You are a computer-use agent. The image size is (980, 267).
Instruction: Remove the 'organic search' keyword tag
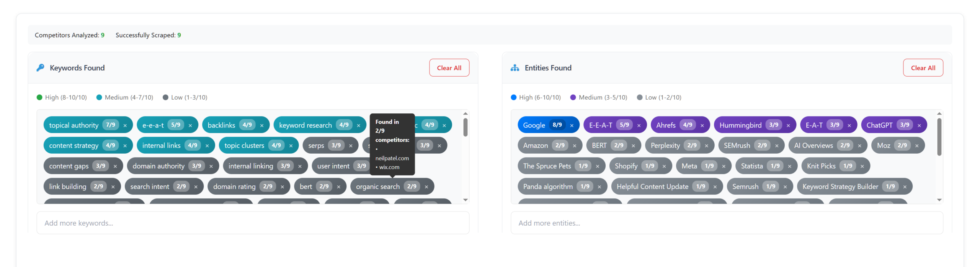(x=426, y=187)
